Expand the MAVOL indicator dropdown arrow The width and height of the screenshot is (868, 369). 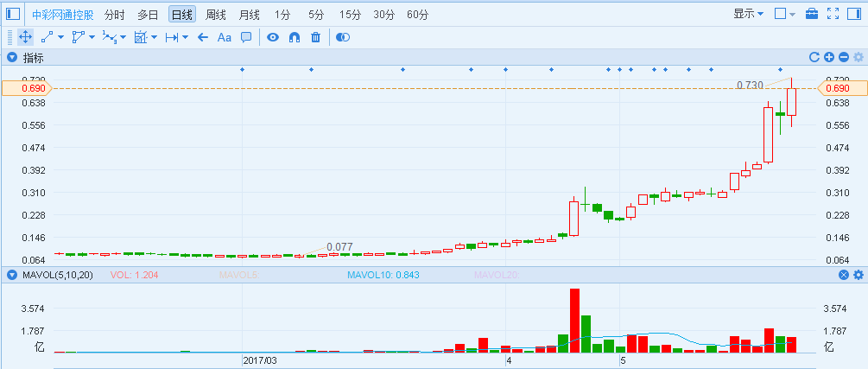[x=12, y=276]
